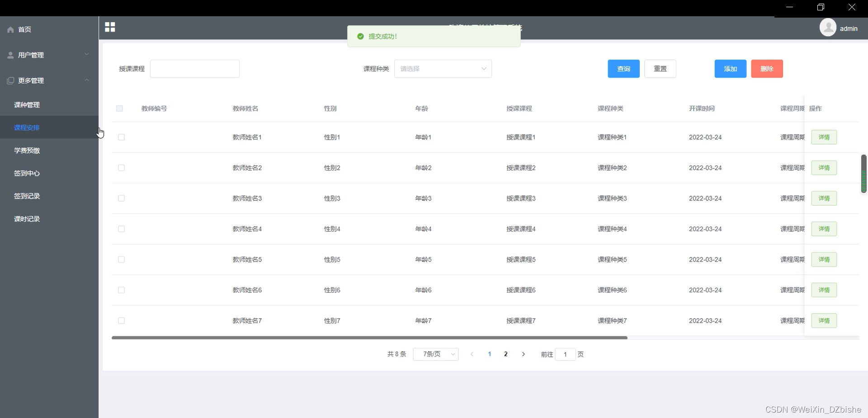
Task: Open the 7条/页 page size dropdown
Action: (x=436, y=354)
